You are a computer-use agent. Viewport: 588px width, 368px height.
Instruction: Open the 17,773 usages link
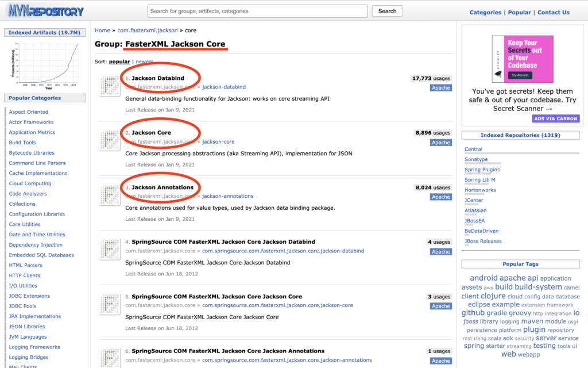click(431, 78)
